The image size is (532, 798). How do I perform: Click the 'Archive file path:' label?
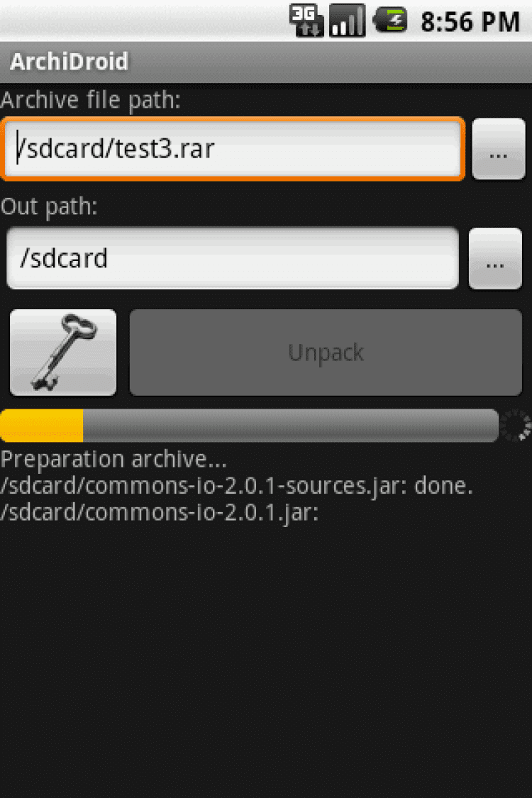[x=91, y=100]
